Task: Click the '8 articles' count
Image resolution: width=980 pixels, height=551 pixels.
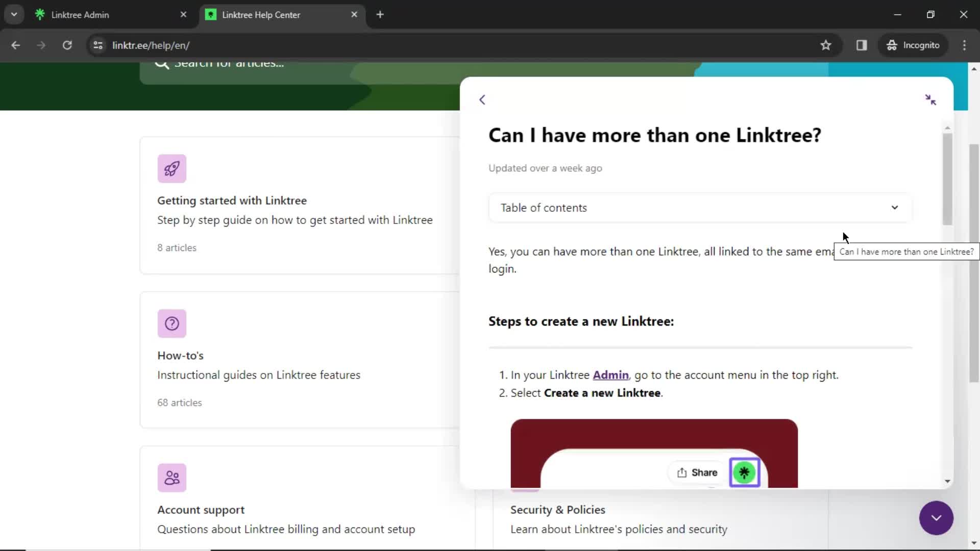Action: coord(177,248)
